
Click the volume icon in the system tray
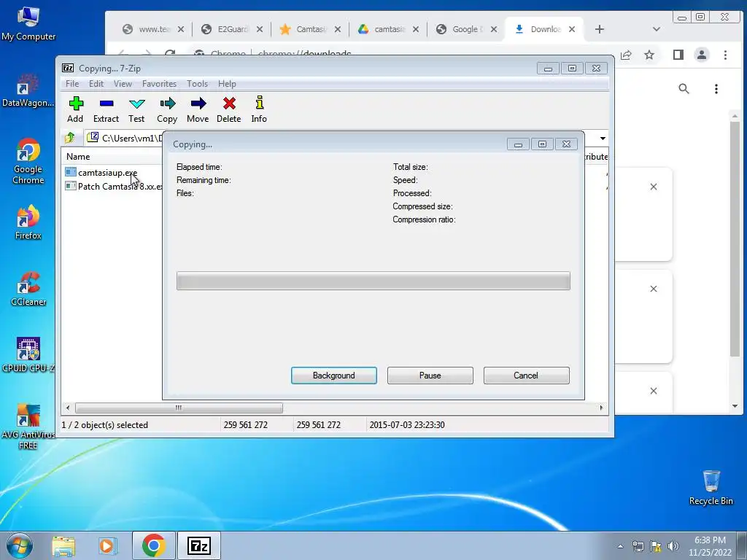tap(673, 546)
